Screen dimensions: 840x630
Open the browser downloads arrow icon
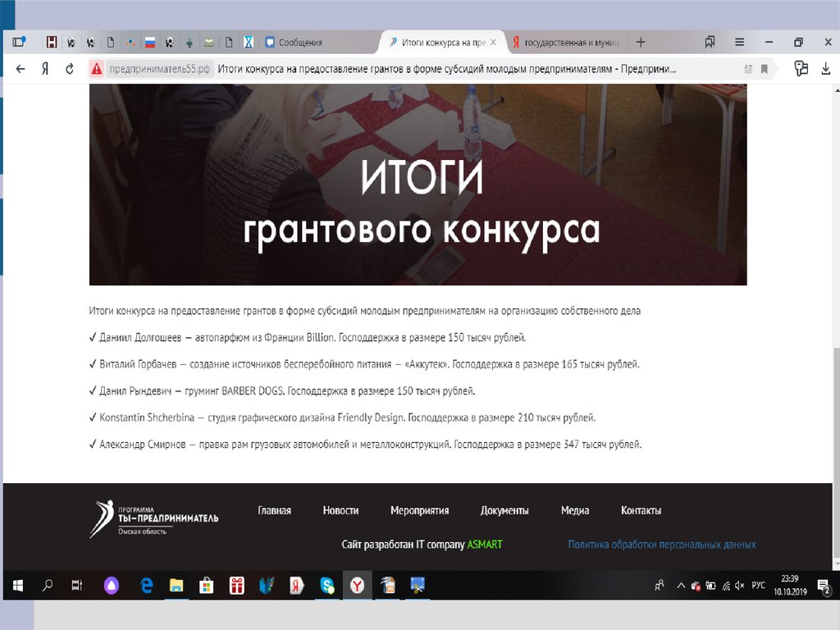(x=825, y=69)
